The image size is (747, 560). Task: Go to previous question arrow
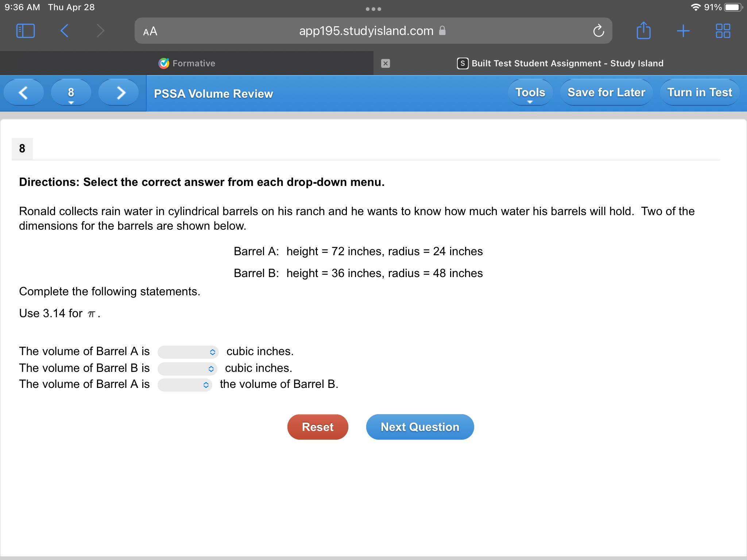pyautogui.click(x=23, y=93)
